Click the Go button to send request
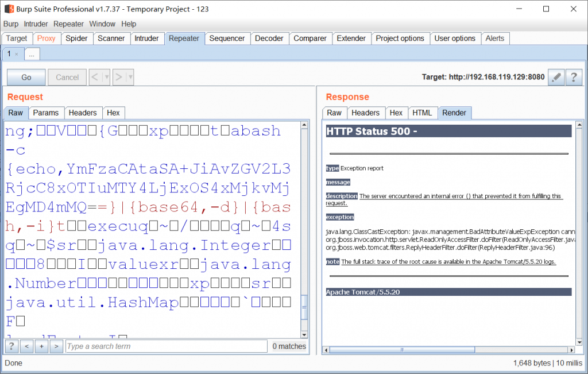This screenshot has width=588, height=374. click(26, 78)
